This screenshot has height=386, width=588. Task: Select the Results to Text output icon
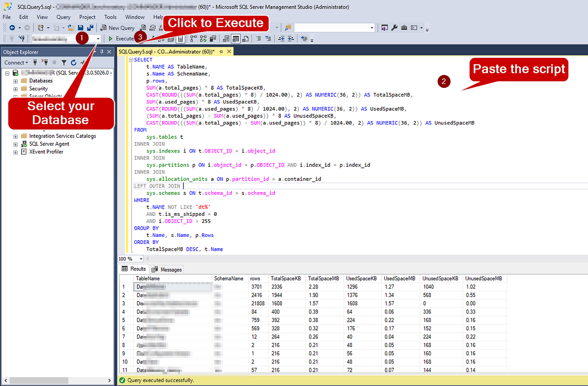[x=226, y=38]
